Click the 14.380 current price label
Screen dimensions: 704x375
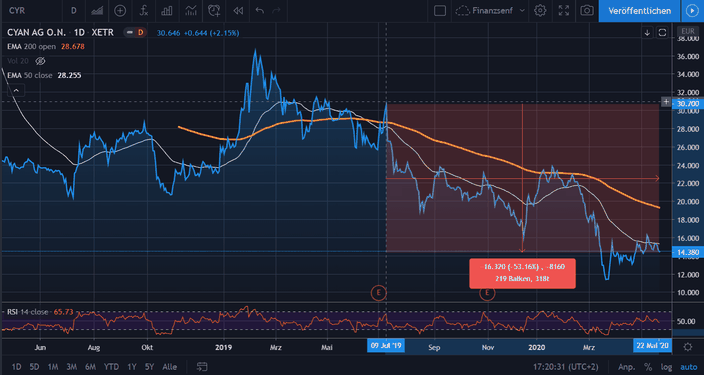[688, 252]
